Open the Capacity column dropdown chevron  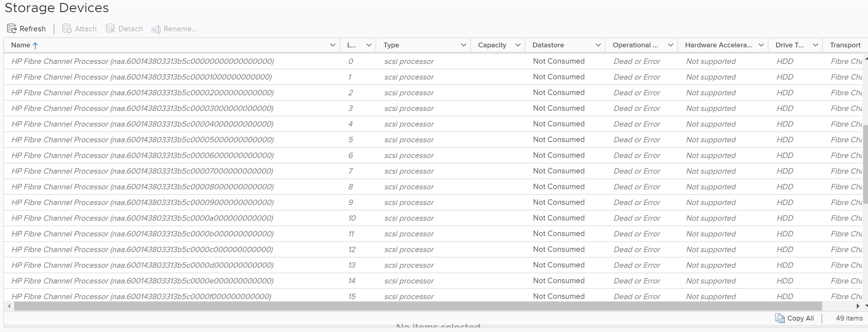[x=518, y=45]
